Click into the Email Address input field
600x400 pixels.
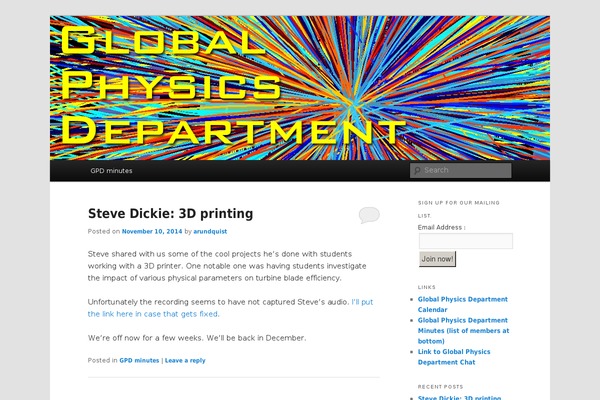tap(466, 241)
